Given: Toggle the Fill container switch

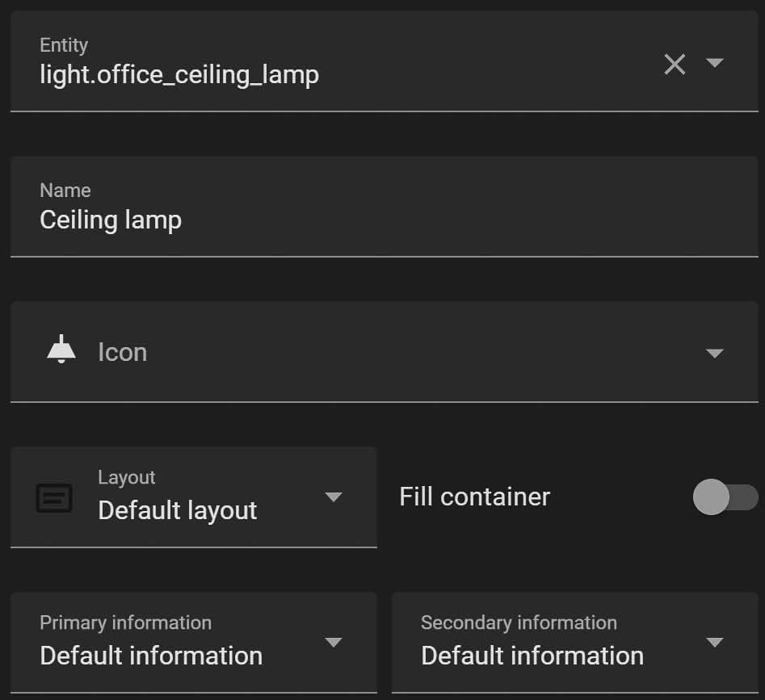Looking at the screenshot, I should [725, 497].
